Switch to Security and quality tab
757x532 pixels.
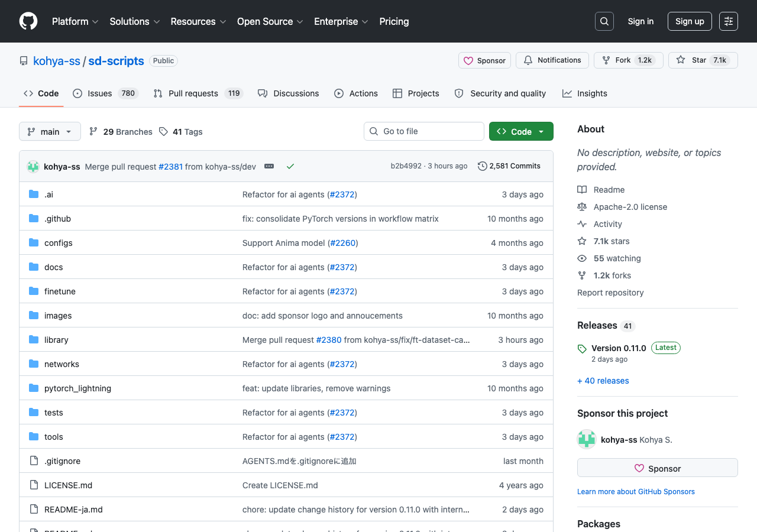[x=500, y=93]
